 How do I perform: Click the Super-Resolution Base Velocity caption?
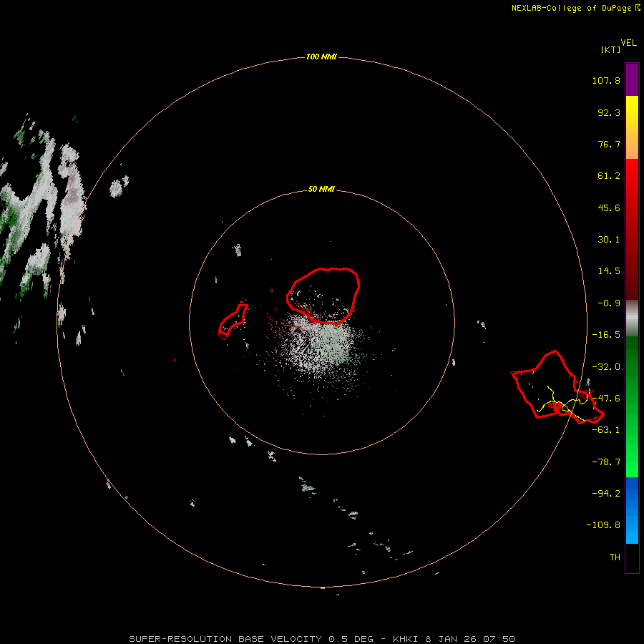coord(321,639)
